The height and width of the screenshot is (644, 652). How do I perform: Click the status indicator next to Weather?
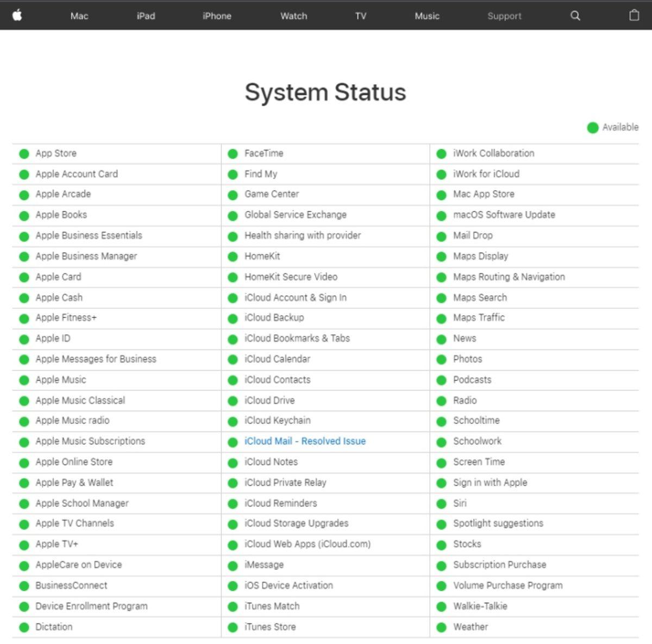(x=441, y=627)
